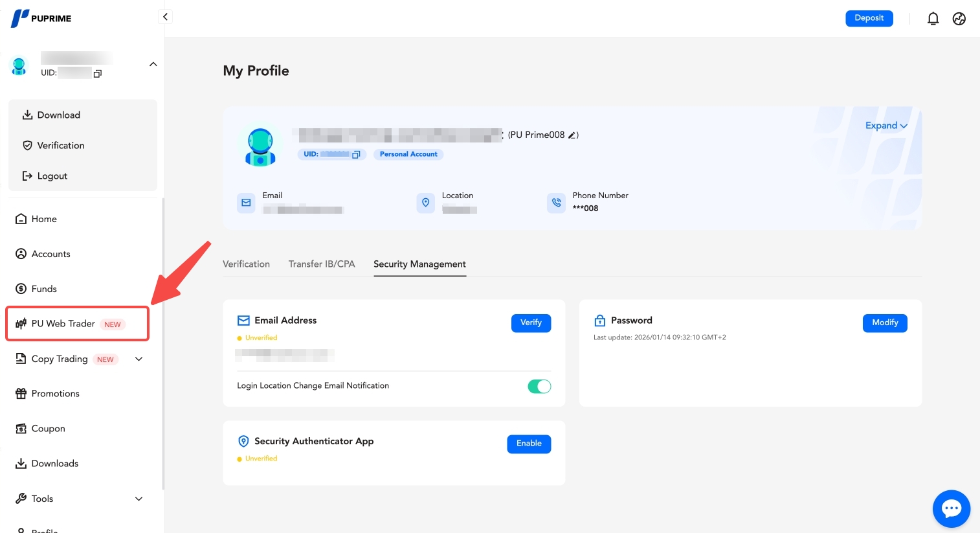Enable the Security Authenticator App

(x=529, y=444)
